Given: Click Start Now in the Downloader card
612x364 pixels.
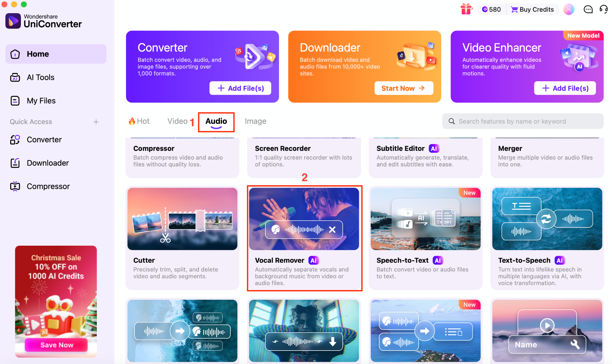Looking at the screenshot, I should (404, 88).
